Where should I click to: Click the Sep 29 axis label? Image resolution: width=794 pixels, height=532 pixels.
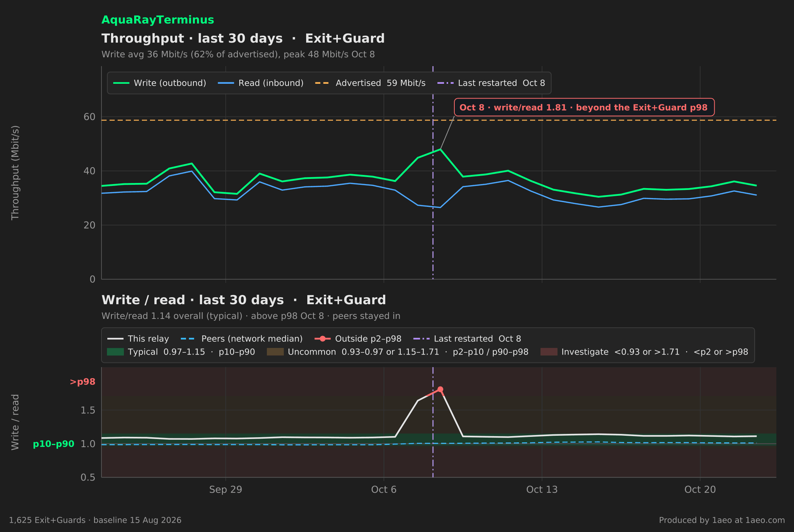(x=226, y=489)
